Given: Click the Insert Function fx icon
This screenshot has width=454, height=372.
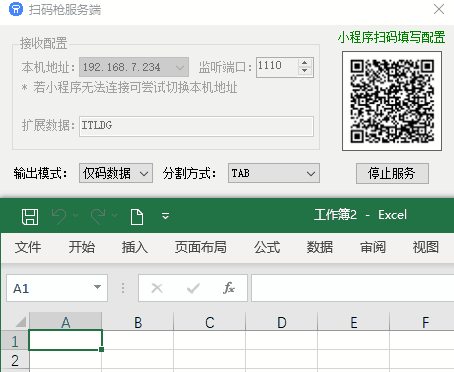Looking at the screenshot, I should click(x=229, y=288).
